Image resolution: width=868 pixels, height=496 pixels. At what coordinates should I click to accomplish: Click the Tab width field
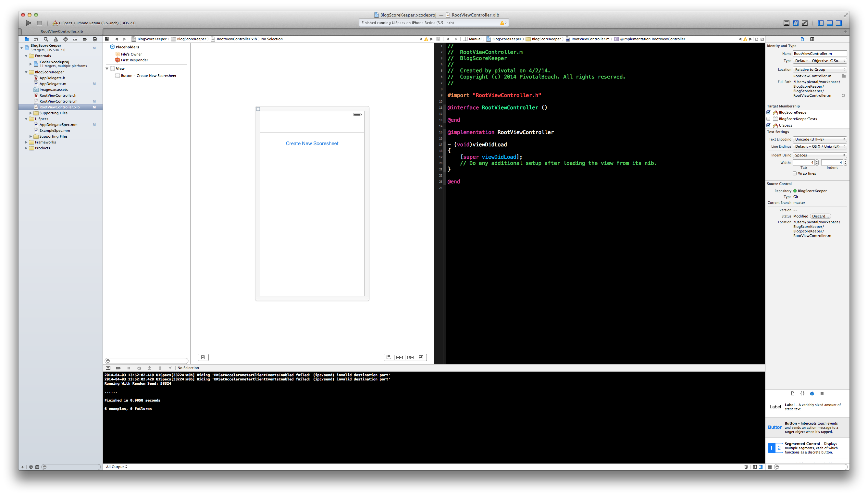(x=804, y=163)
